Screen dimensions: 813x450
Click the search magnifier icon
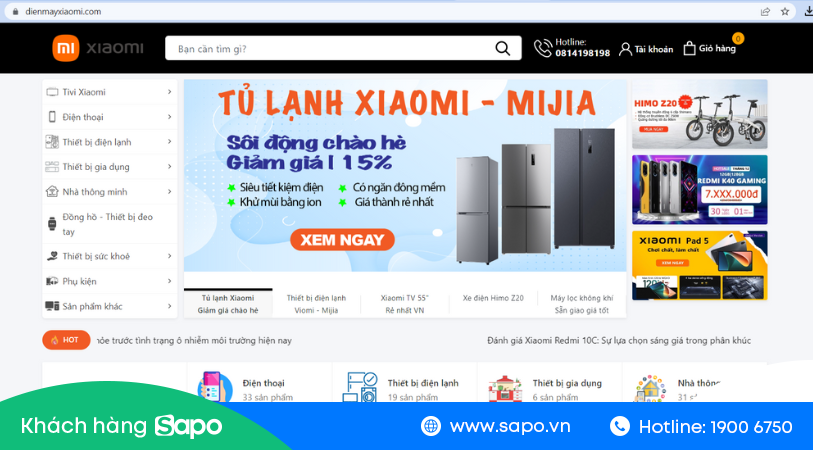click(x=502, y=48)
